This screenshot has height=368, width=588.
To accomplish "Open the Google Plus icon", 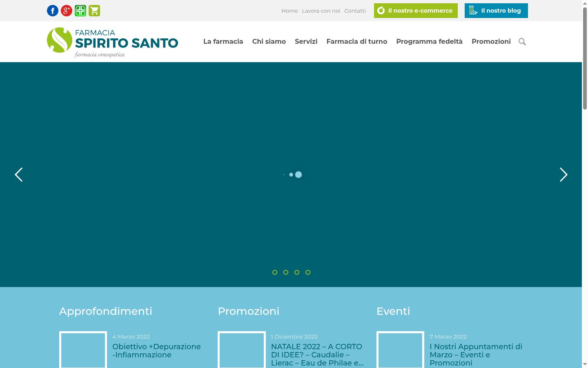I will pyautogui.click(x=67, y=11).
